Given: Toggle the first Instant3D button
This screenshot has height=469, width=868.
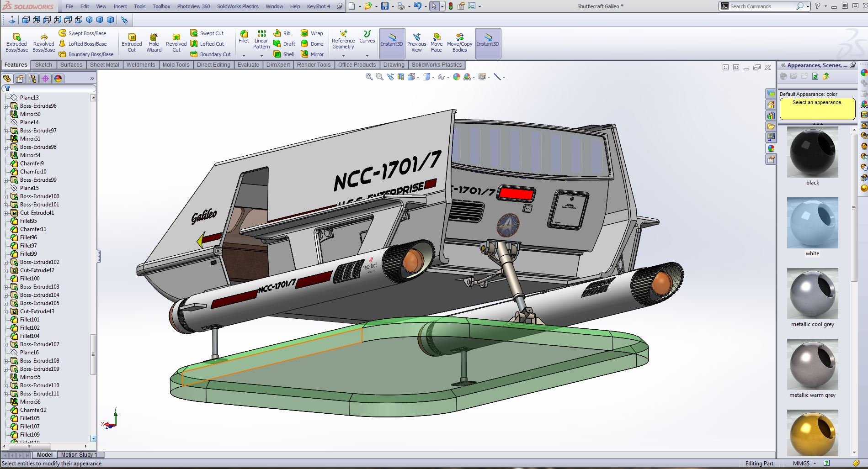Looking at the screenshot, I should 392,43.
